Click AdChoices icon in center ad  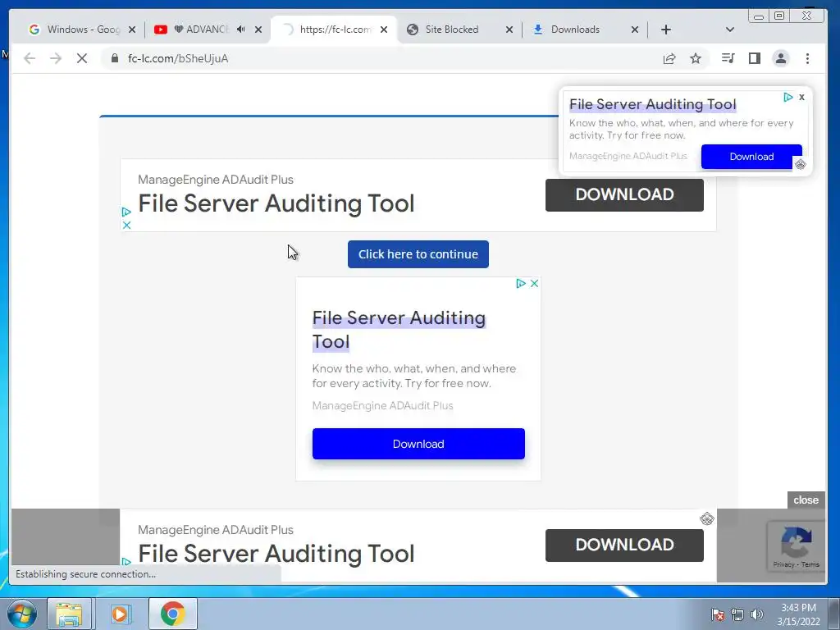click(520, 283)
